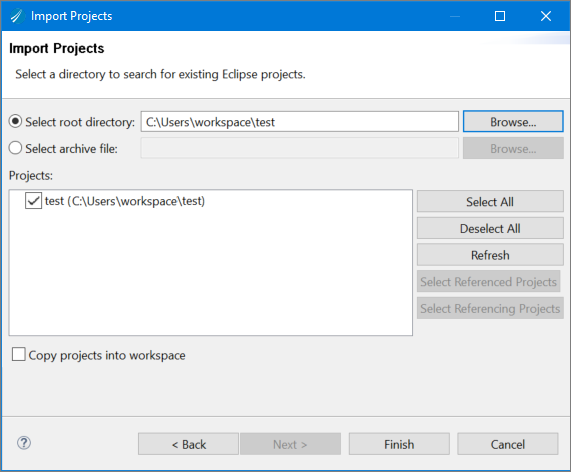
Task: Select the test project entry in list
Action: 125,201
